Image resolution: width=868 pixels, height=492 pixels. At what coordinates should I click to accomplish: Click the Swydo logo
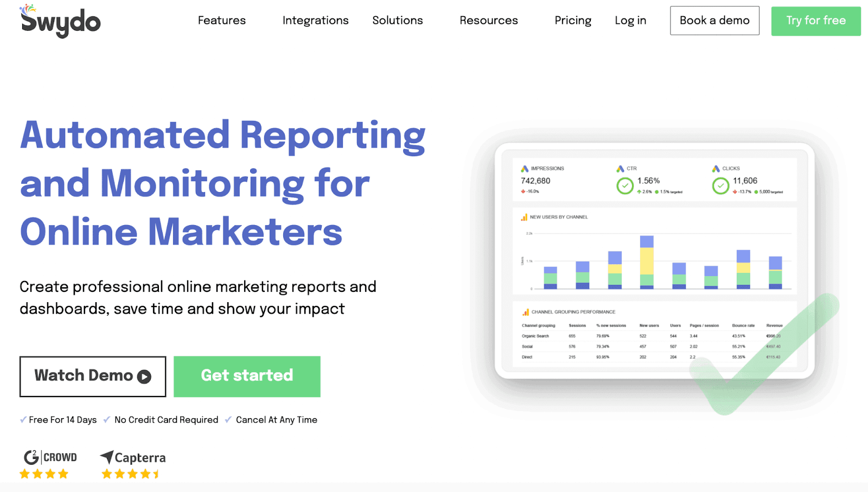tap(60, 21)
